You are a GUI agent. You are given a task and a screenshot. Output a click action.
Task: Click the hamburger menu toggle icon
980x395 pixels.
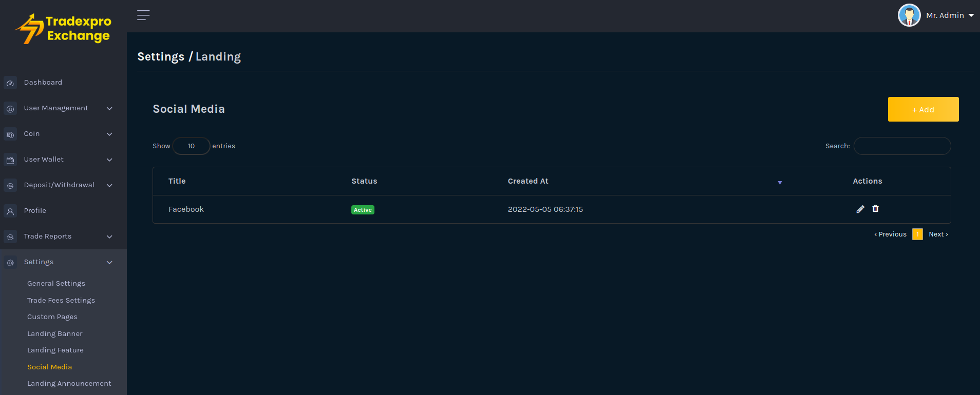point(143,15)
